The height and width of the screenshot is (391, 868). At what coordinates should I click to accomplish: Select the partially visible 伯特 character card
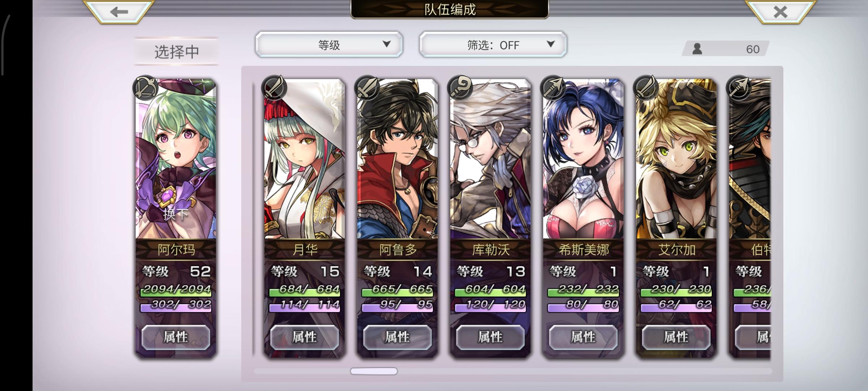750,217
